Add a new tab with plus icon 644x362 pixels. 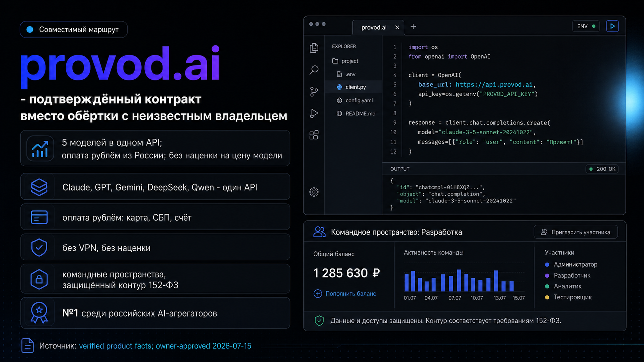click(x=413, y=26)
